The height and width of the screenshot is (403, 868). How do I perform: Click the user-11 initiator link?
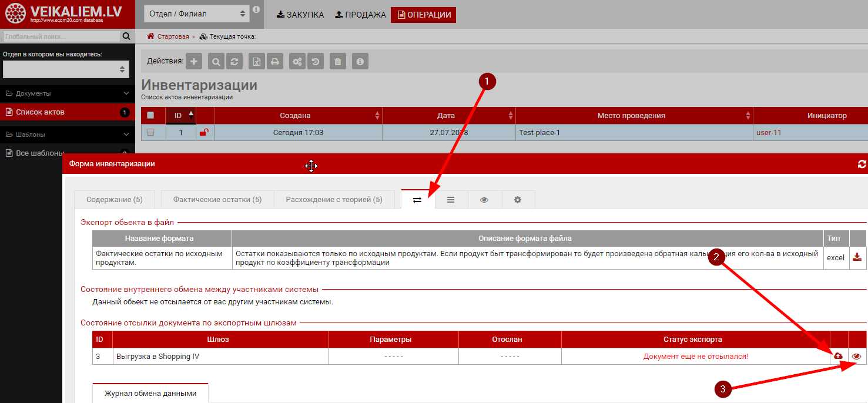pyautogui.click(x=768, y=133)
